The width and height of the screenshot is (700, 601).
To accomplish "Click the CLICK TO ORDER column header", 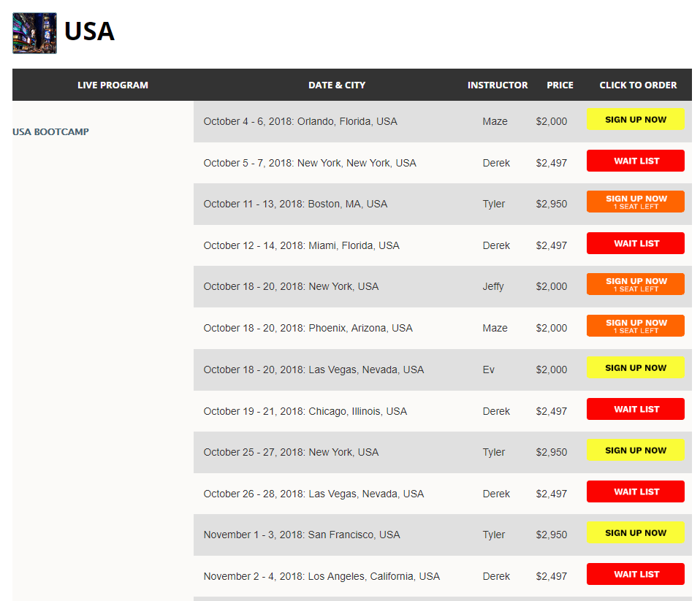I will (638, 85).
